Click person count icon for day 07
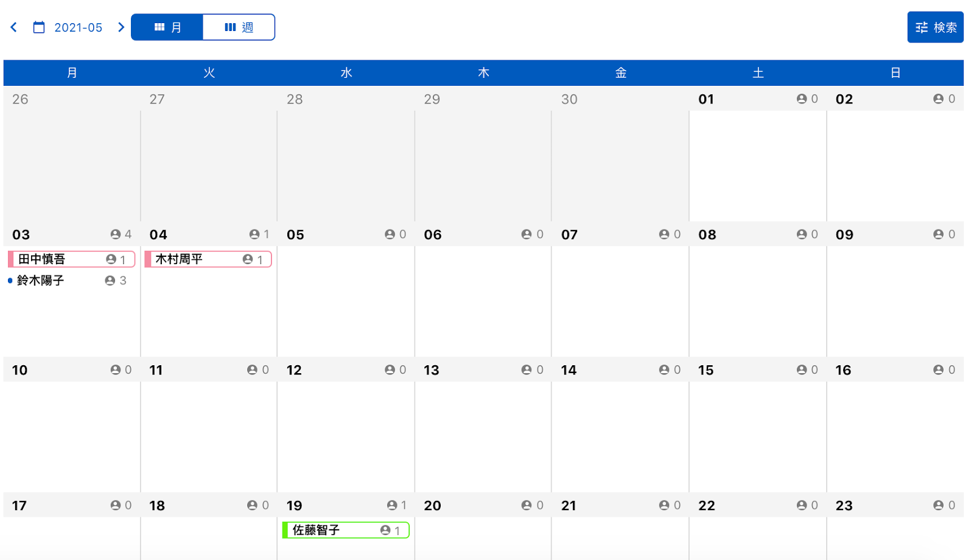Image resolution: width=974 pixels, height=560 pixels. pos(664,234)
